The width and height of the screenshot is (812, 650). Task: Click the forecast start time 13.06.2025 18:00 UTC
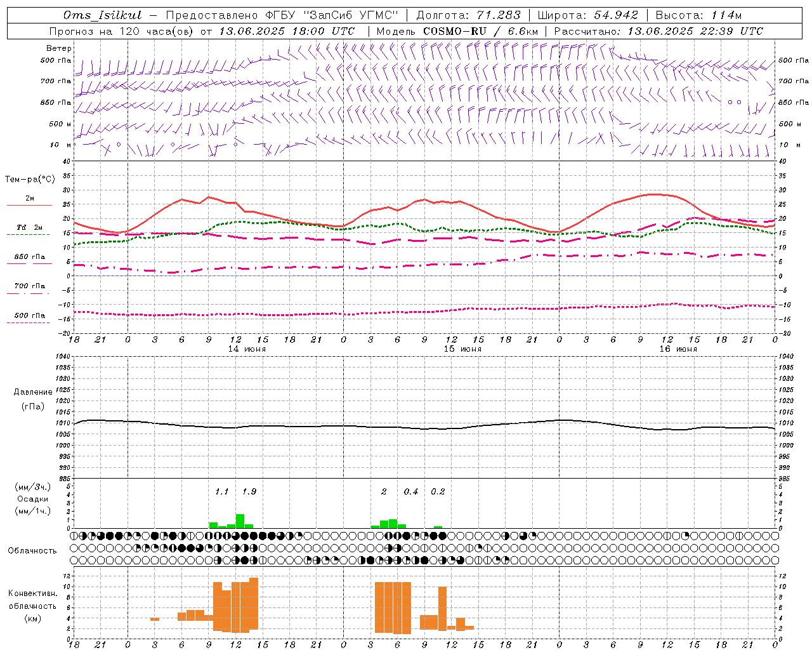(287, 31)
